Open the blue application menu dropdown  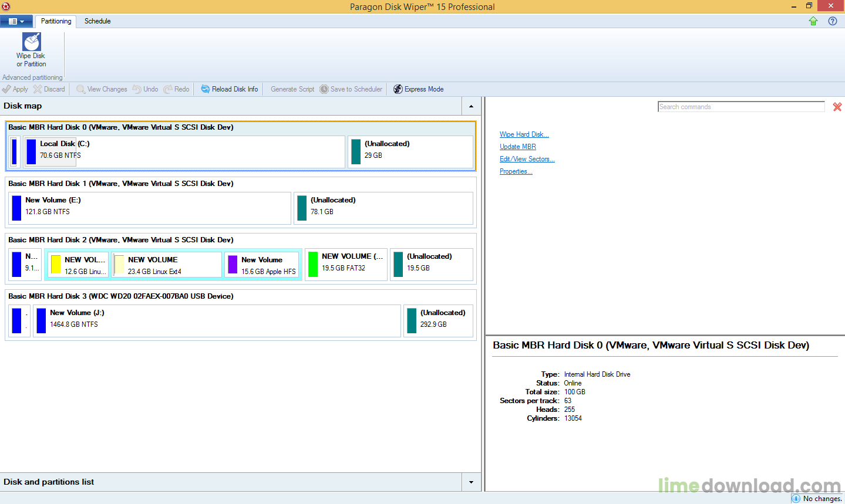click(16, 21)
